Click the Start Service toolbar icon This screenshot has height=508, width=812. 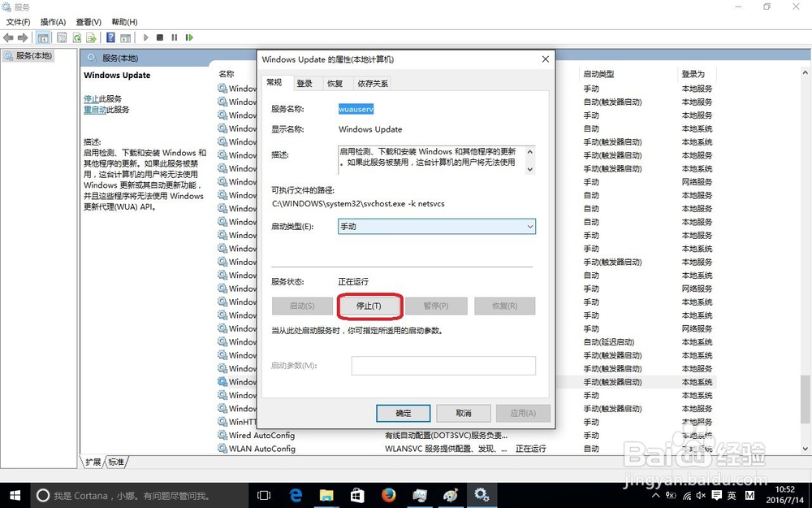click(145, 37)
